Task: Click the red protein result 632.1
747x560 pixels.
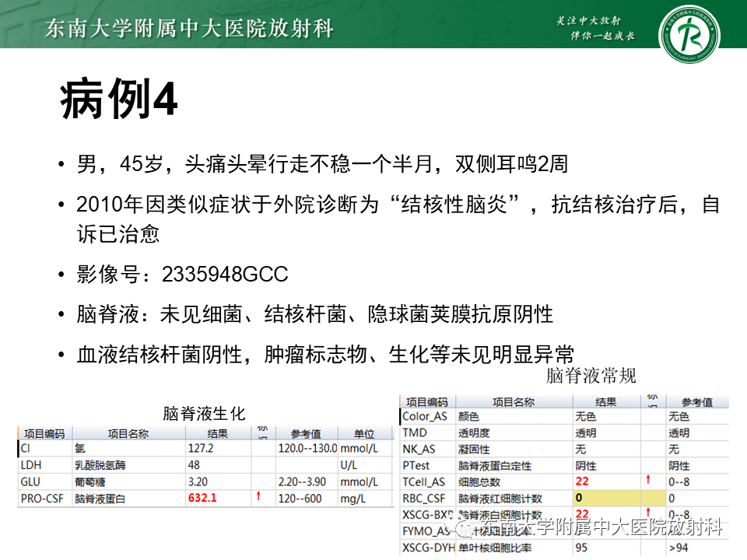Action: coord(202,498)
